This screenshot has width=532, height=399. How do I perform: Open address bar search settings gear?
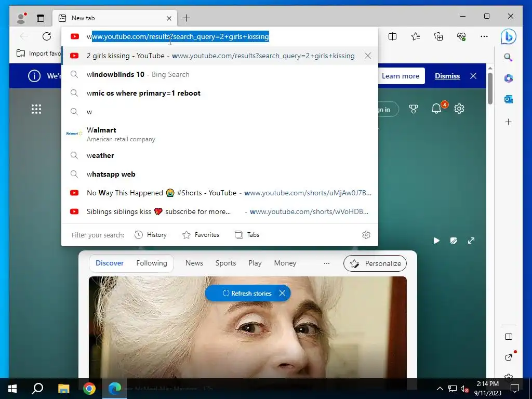[366, 235]
